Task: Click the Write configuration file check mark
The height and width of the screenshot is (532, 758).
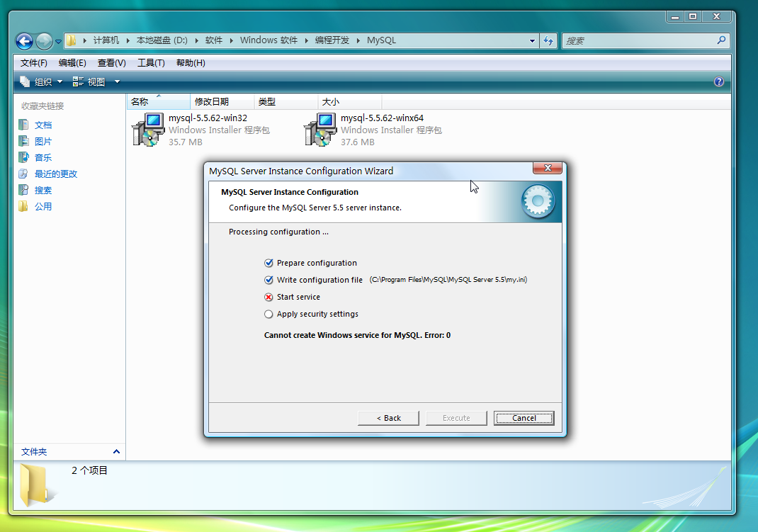Action: click(268, 280)
